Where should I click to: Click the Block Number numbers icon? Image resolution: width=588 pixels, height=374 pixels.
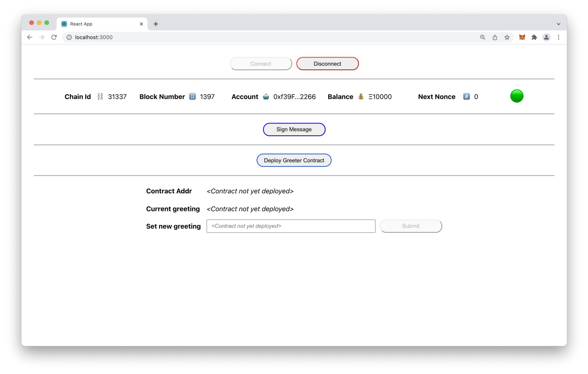pyautogui.click(x=192, y=97)
